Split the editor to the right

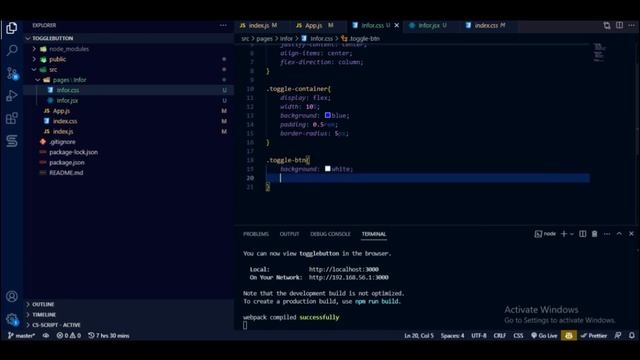(x=620, y=25)
